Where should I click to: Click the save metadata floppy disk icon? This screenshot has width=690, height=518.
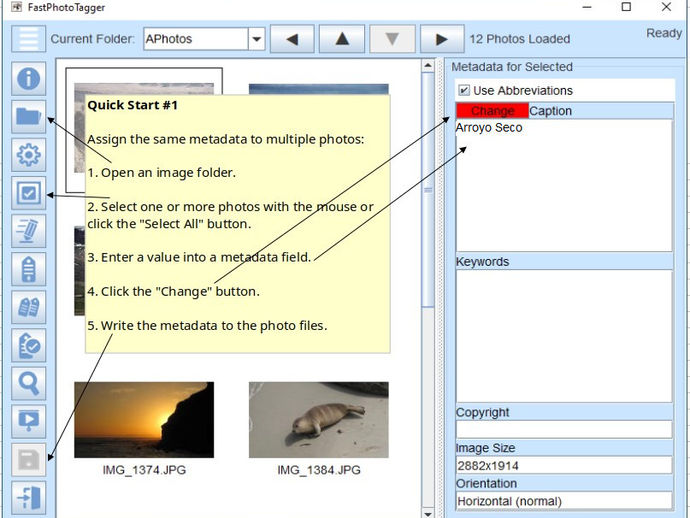(29, 459)
